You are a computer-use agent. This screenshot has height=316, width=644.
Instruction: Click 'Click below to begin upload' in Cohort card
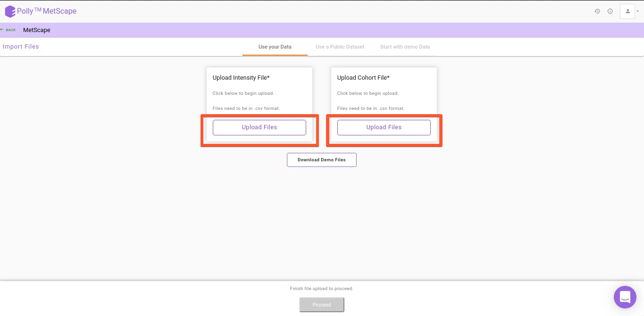(368, 93)
